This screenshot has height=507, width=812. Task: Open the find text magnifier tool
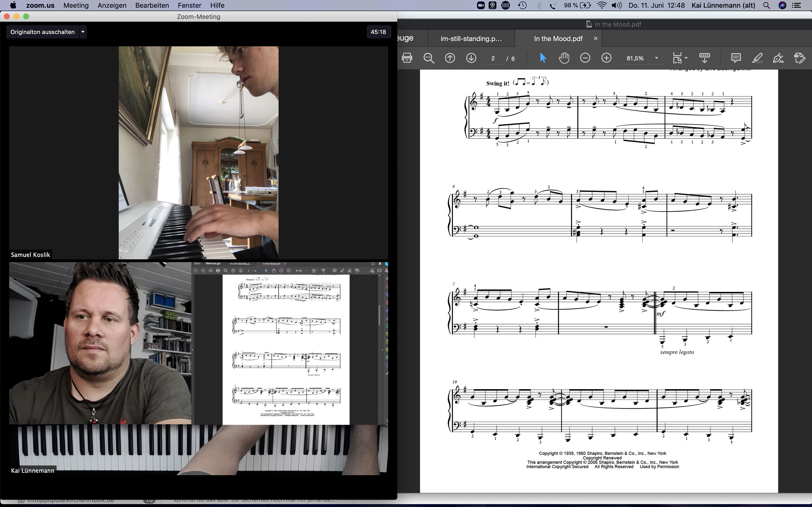(x=429, y=58)
